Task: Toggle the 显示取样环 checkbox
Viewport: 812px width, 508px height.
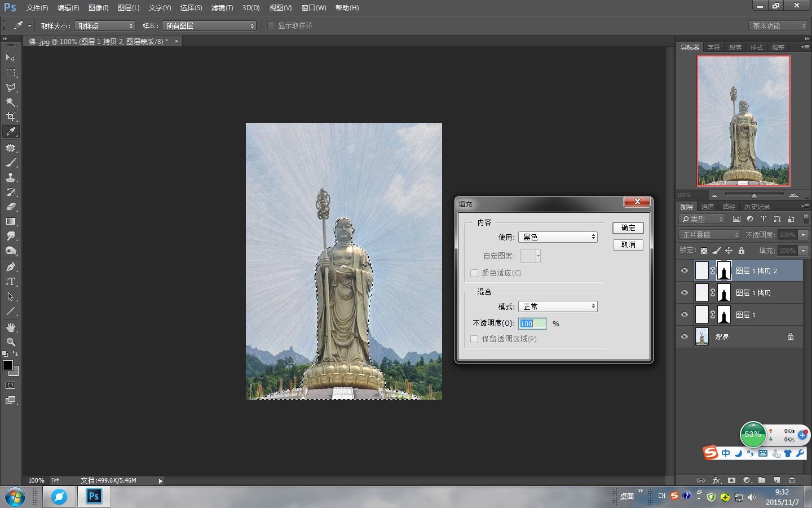Action: point(271,25)
